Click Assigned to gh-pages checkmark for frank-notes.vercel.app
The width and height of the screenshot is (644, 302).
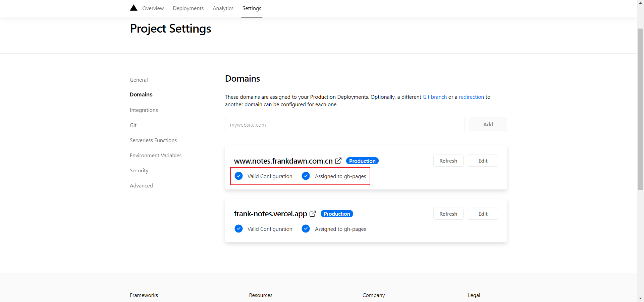[x=306, y=229]
